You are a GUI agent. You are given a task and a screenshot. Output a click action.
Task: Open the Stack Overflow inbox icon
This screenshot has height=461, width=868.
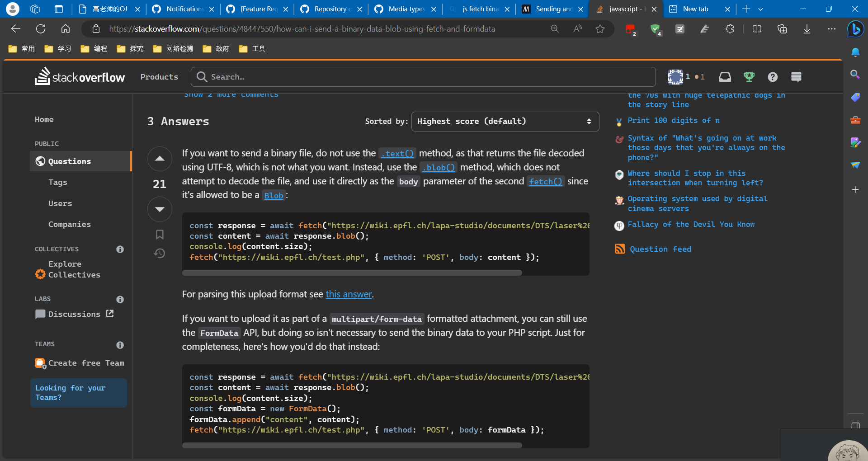point(724,77)
